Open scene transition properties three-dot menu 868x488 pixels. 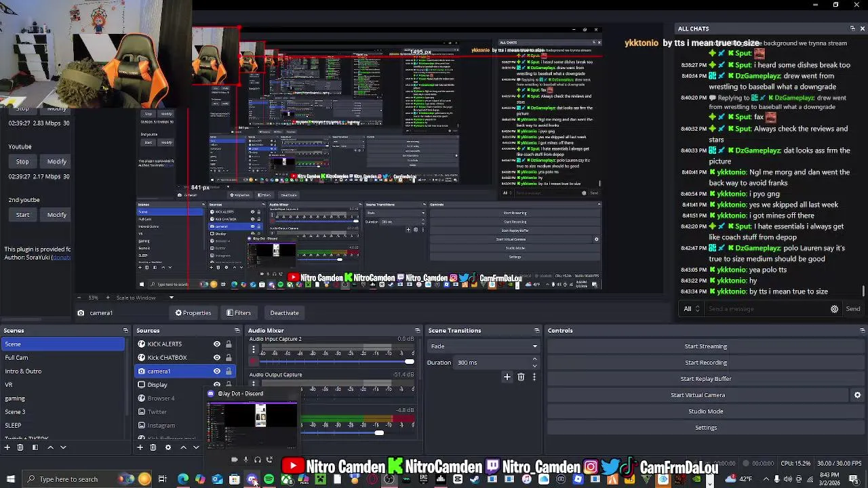(x=534, y=377)
